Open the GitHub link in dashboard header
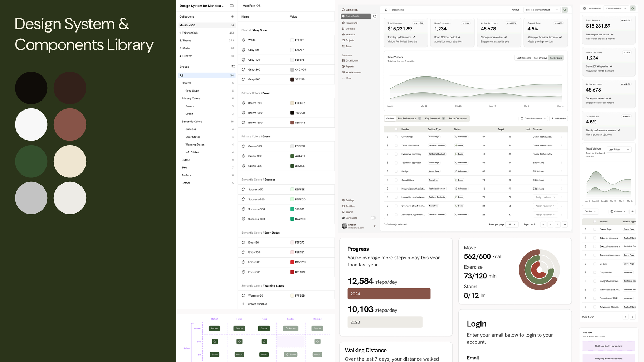644x362 pixels. point(516,10)
